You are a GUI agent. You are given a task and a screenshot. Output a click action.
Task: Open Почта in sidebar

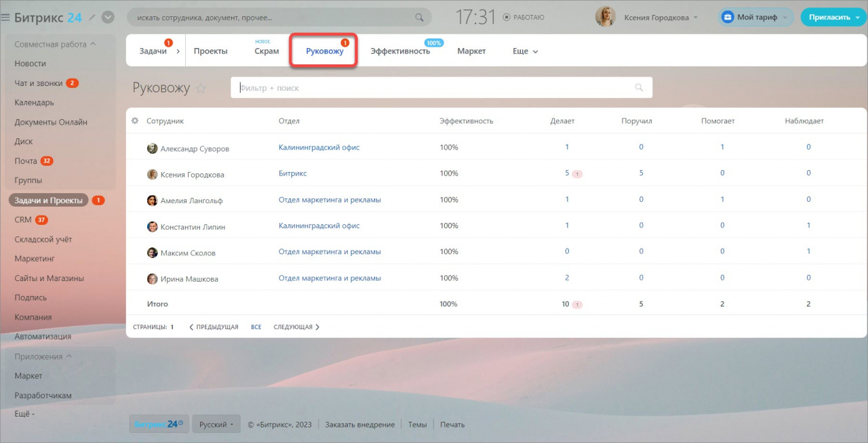click(x=26, y=161)
